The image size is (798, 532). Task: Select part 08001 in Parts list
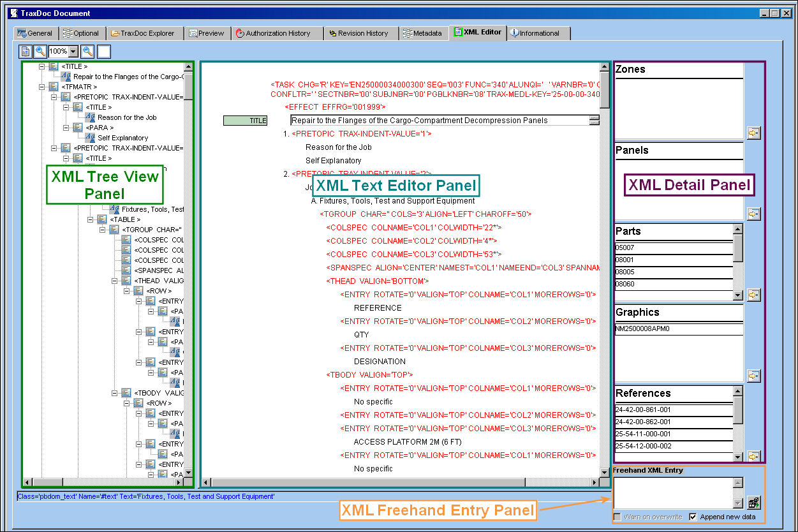[674, 260]
